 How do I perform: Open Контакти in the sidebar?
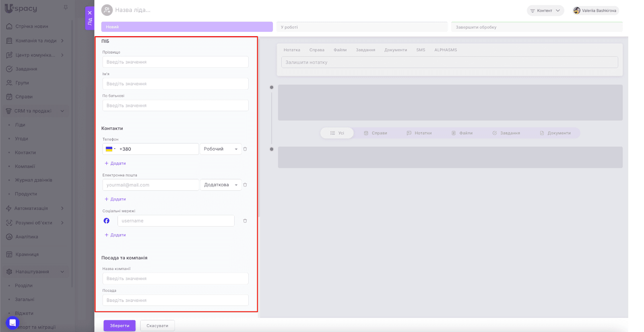pyautogui.click(x=25, y=153)
